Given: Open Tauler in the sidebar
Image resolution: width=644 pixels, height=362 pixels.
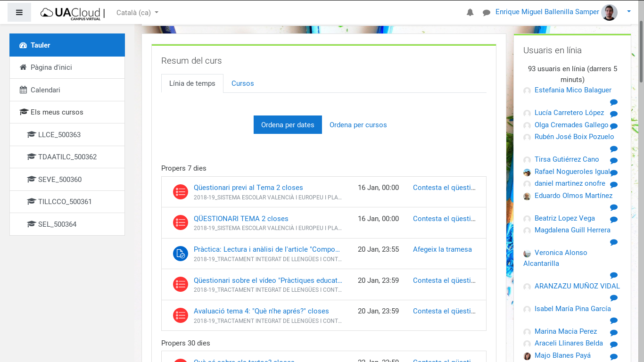Looking at the screenshot, I should 67,45.
